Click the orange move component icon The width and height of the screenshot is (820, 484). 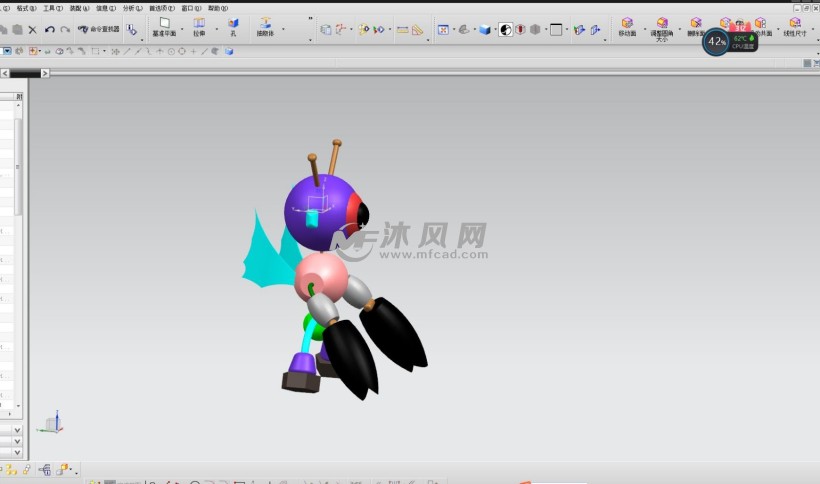coord(62,470)
